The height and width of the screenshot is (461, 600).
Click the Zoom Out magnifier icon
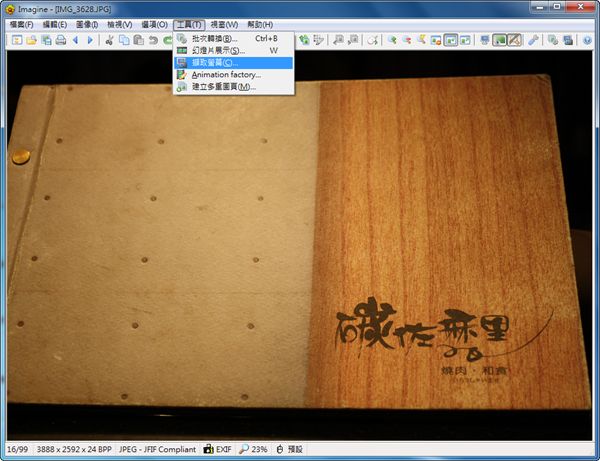click(x=406, y=40)
